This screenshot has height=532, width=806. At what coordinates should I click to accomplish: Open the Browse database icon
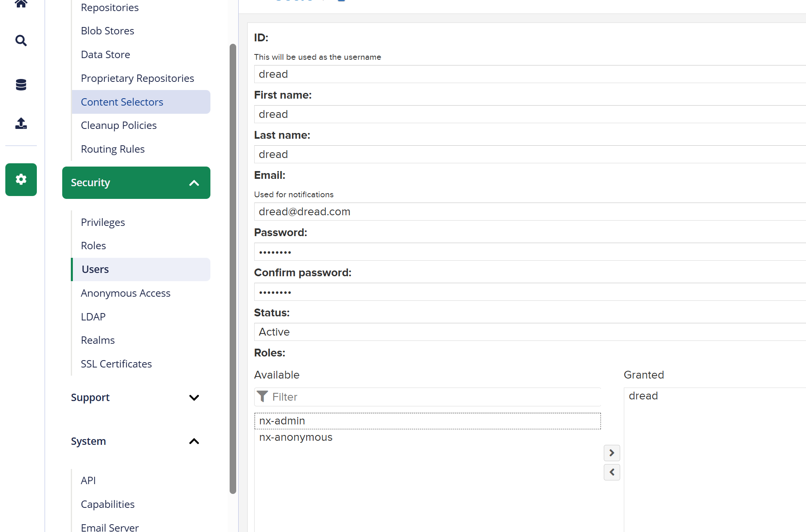21,85
